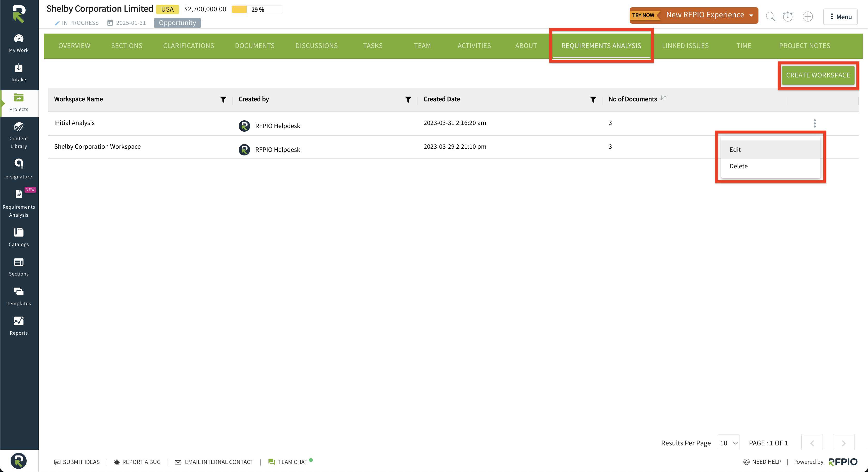Open the Results Per Page 10 dropdown
This screenshot has width=868, height=472.
click(729, 443)
